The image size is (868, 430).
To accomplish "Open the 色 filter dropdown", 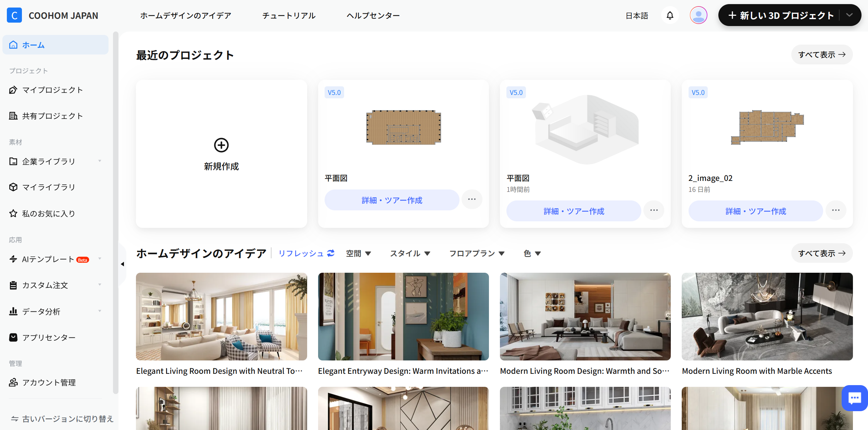I will pyautogui.click(x=532, y=254).
